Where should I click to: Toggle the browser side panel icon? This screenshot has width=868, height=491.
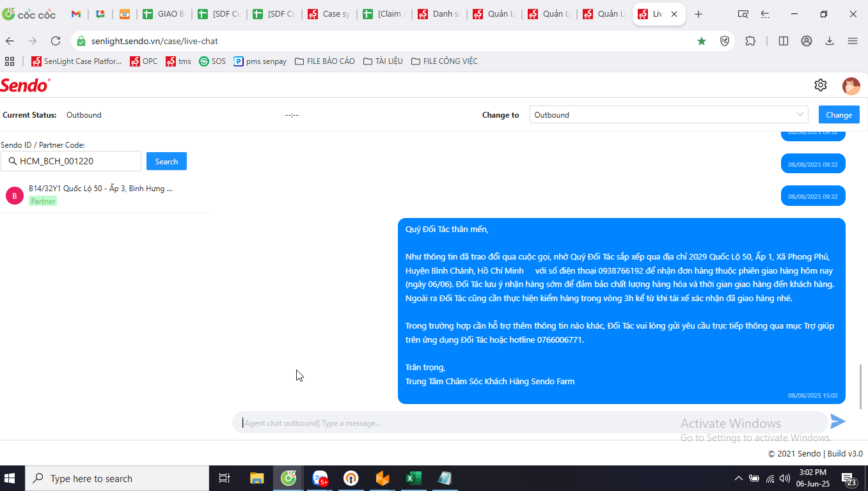784,41
